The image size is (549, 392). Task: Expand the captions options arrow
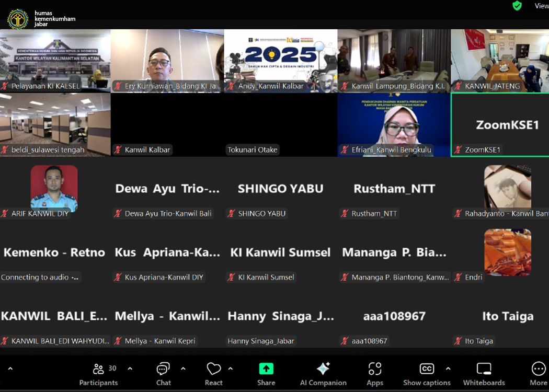tap(448, 368)
